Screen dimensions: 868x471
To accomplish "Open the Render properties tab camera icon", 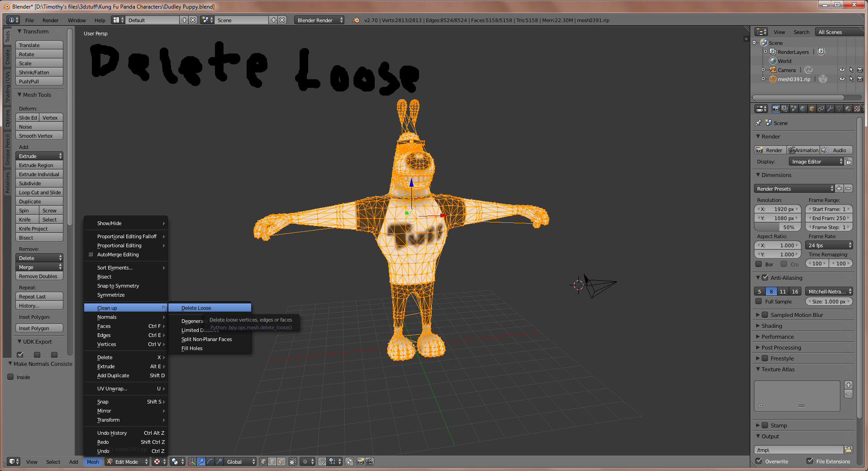I will pos(776,109).
